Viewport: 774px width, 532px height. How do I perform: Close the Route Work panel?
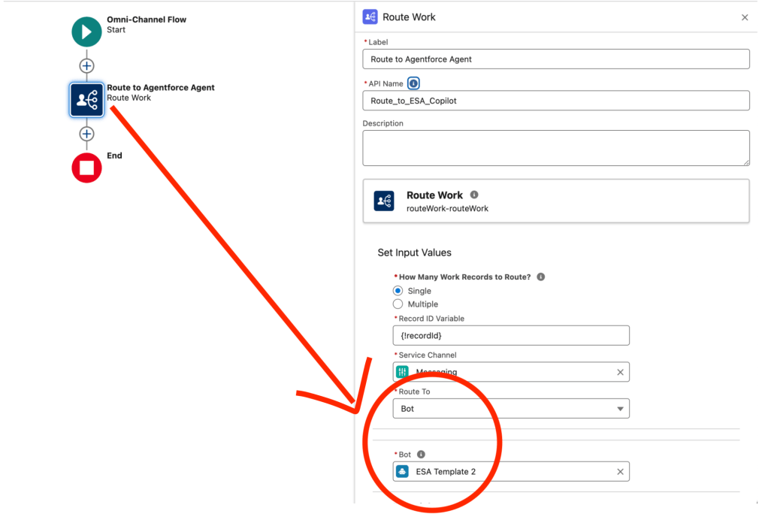coord(745,17)
